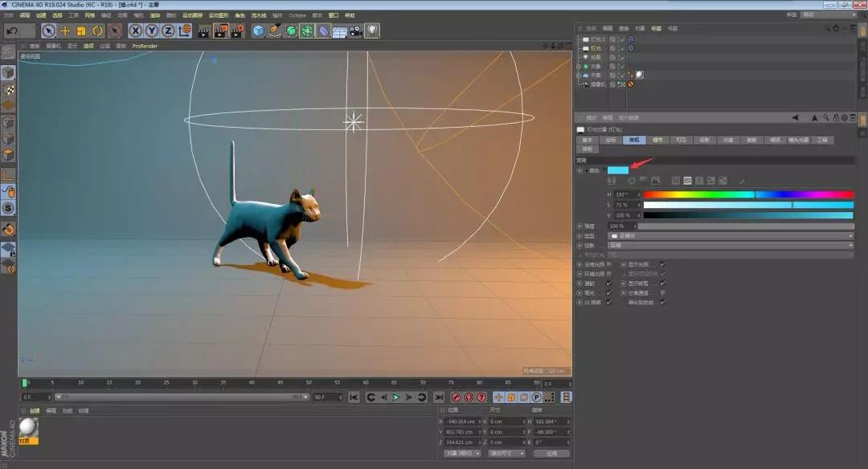Expand the plane object in the object tree
Screen dimensions: 868x469
(x=579, y=75)
